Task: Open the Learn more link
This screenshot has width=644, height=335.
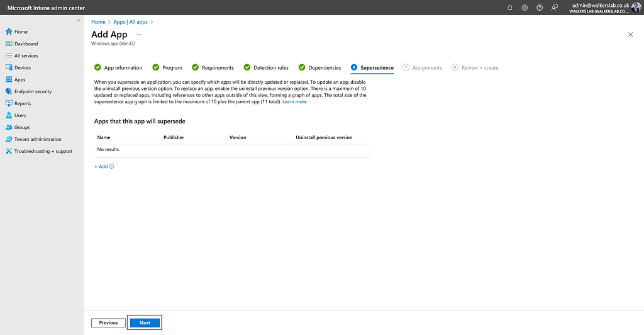Action: pos(294,102)
